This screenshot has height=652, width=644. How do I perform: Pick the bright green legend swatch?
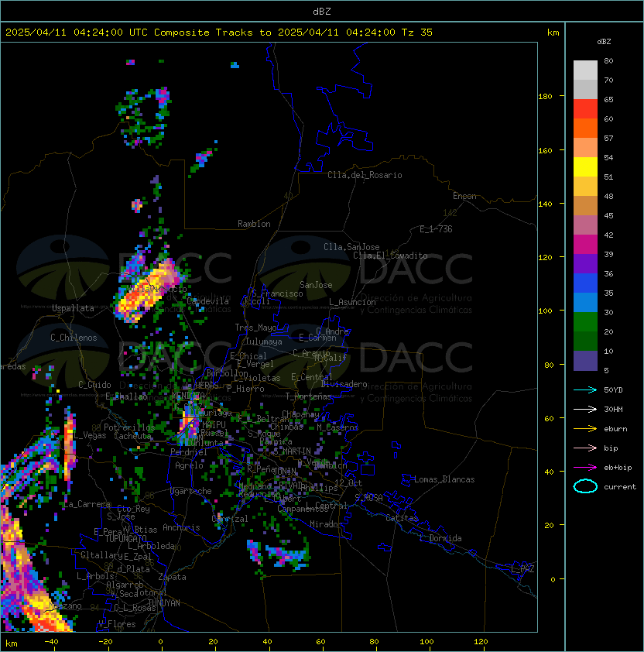point(585,322)
